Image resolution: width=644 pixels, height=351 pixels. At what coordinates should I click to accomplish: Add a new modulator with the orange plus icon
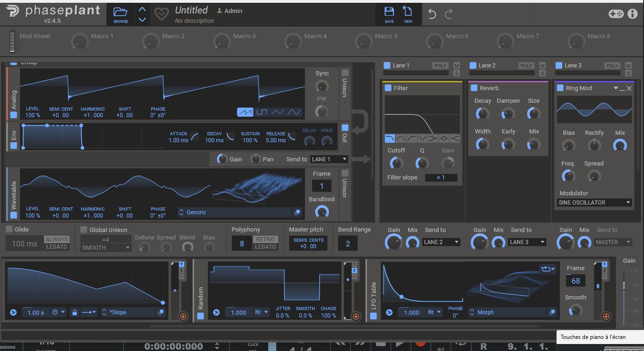click(183, 317)
